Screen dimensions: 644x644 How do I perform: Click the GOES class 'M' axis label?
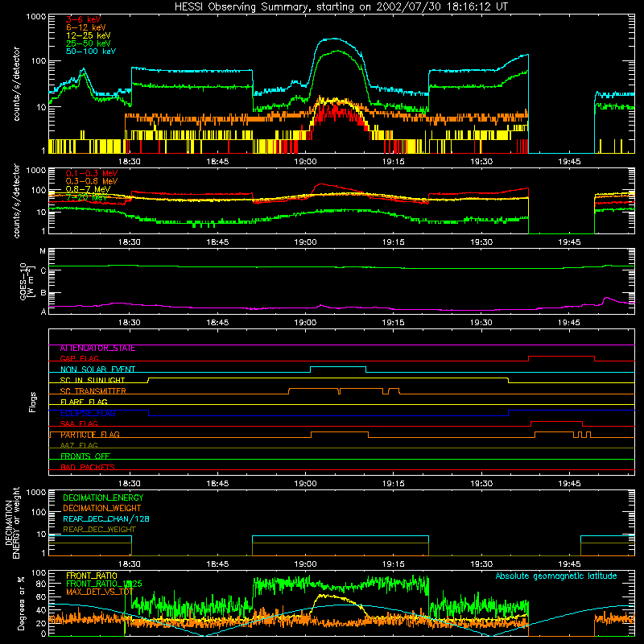click(x=43, y=251)
